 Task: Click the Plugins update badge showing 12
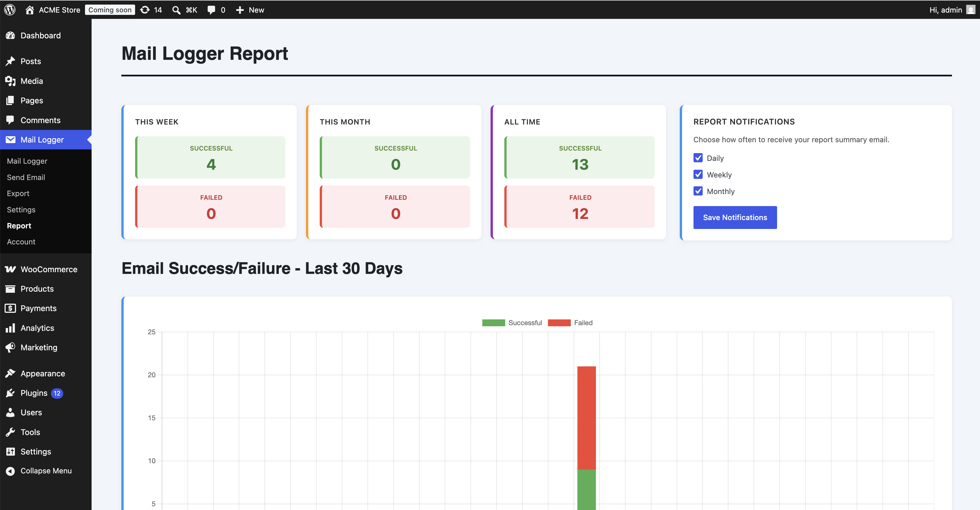coord(57,393)
